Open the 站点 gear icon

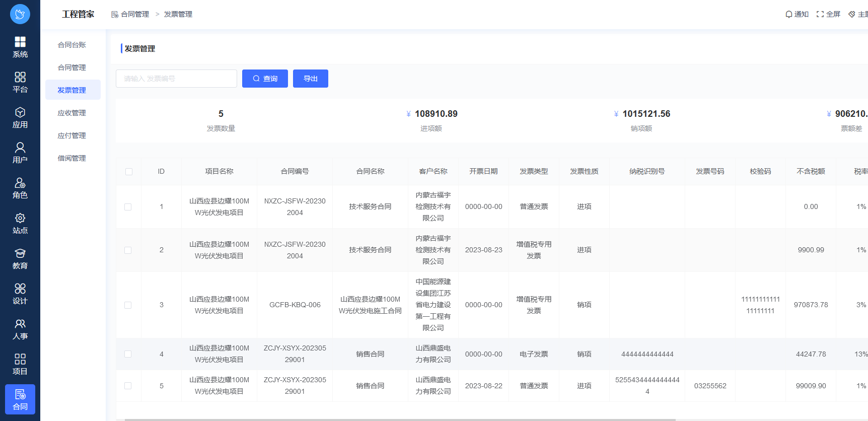20,218
